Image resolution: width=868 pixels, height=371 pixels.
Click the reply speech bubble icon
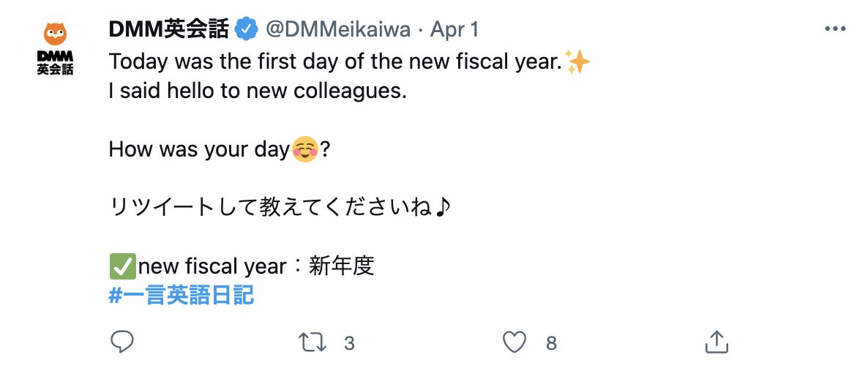click(x=121, y=342)
